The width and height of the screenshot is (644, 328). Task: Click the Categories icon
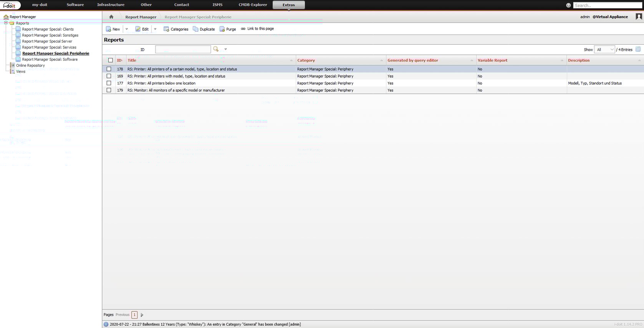tap(166, 29)
